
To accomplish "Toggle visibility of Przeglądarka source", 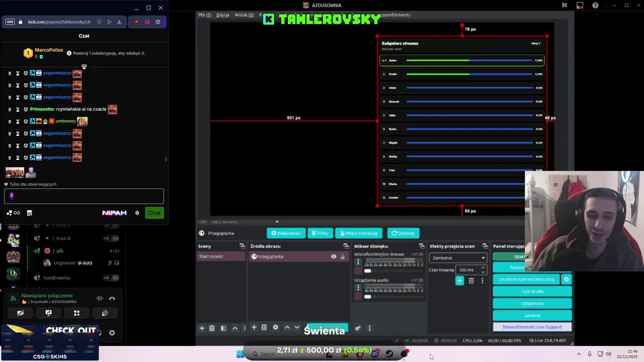I will tap(334, 256).
